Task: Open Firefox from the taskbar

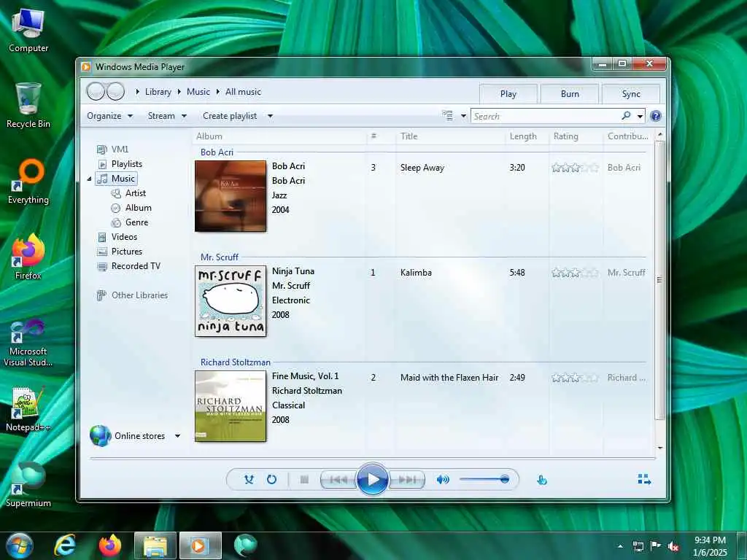Action: (110, 545)
